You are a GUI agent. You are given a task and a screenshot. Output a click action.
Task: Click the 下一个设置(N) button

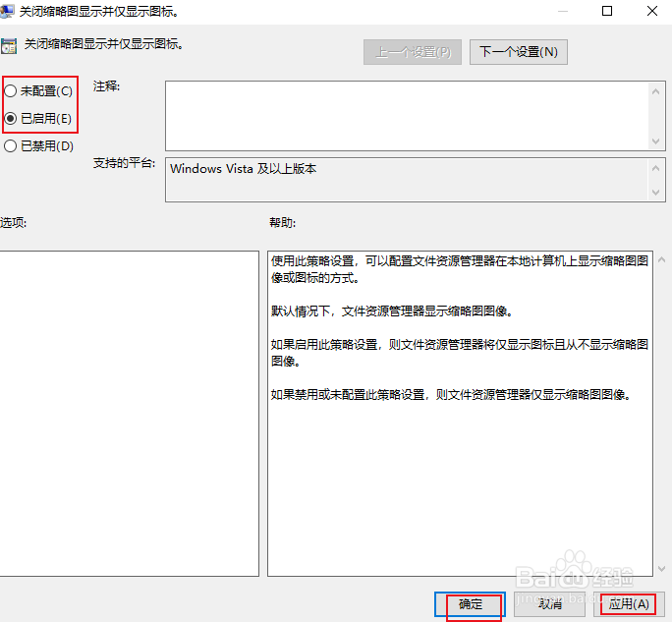coord(519,52)
